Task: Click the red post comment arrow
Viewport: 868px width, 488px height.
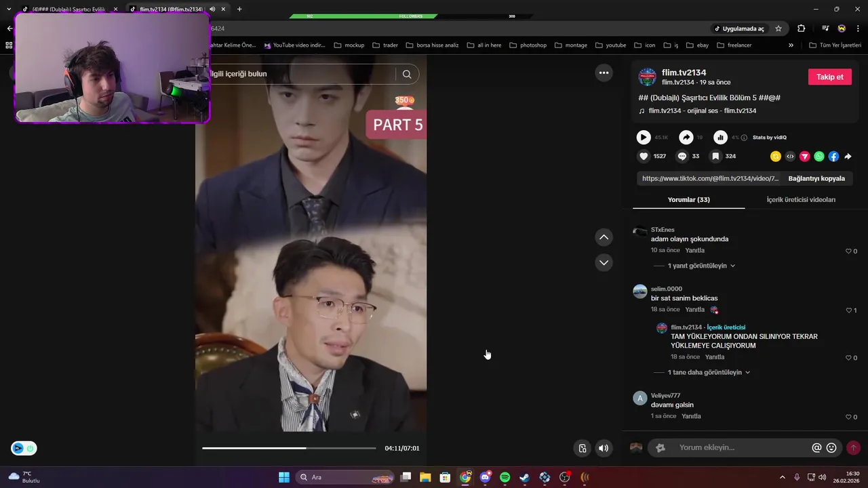Action: click(853, 448)
